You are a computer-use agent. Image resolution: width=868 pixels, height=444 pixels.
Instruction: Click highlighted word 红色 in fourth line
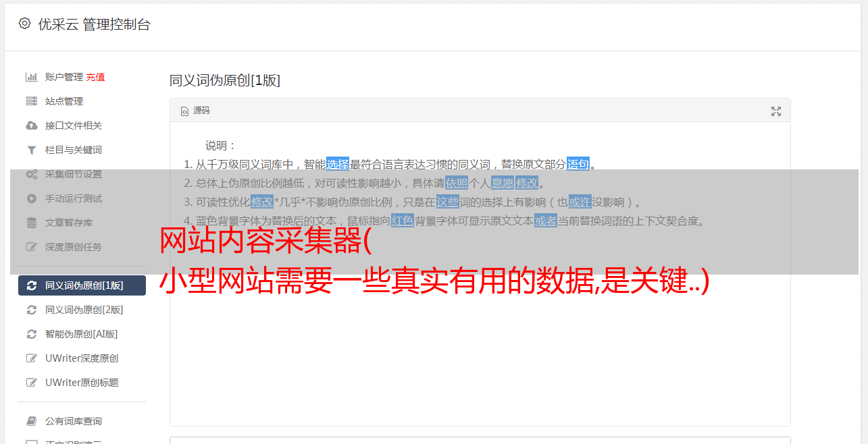coord(403,221)
